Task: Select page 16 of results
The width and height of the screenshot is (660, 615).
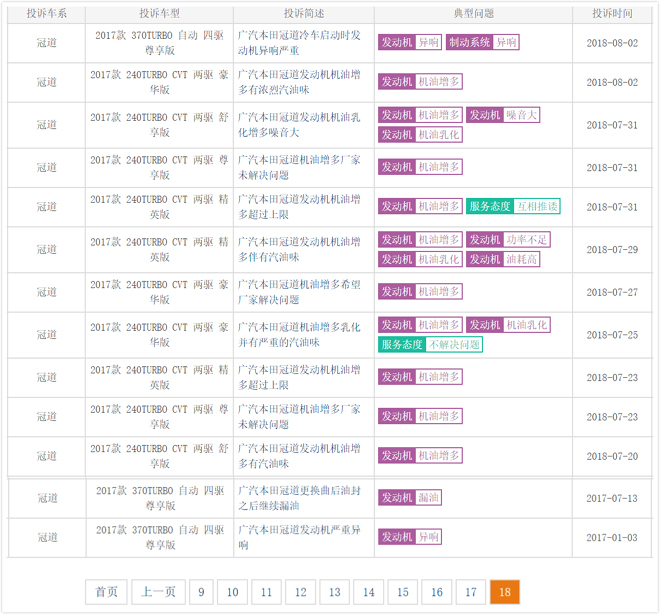Action: click(436, 592)
